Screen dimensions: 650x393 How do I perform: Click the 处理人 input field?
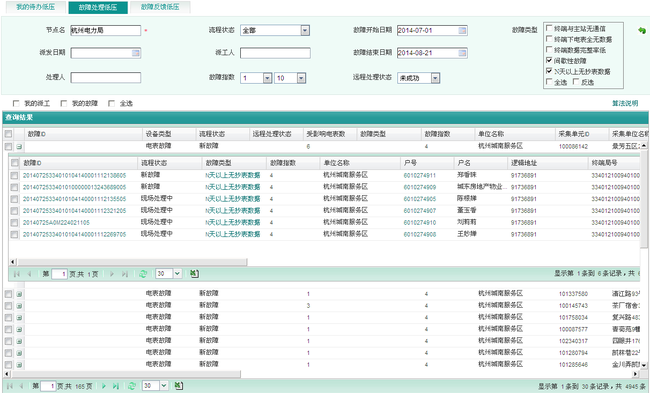coord(106,78)
